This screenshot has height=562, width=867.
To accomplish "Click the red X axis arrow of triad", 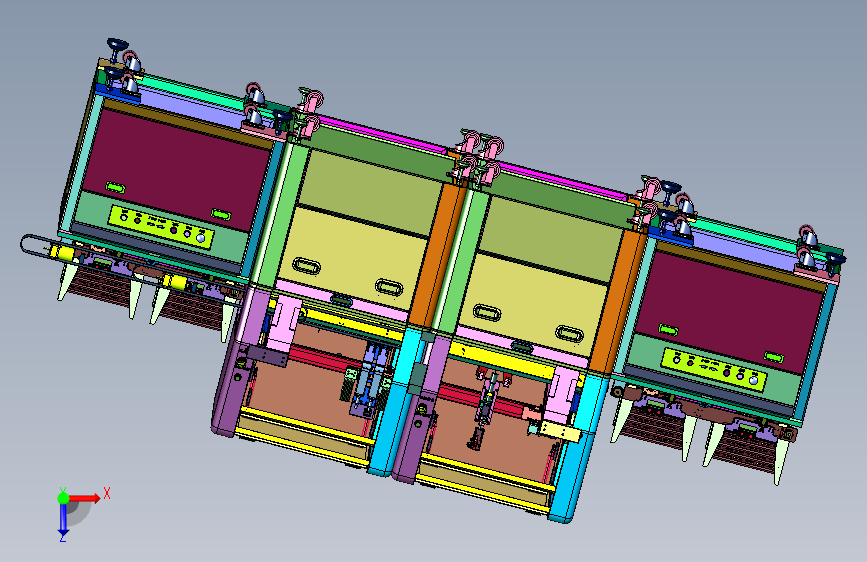I will point(83,498).
